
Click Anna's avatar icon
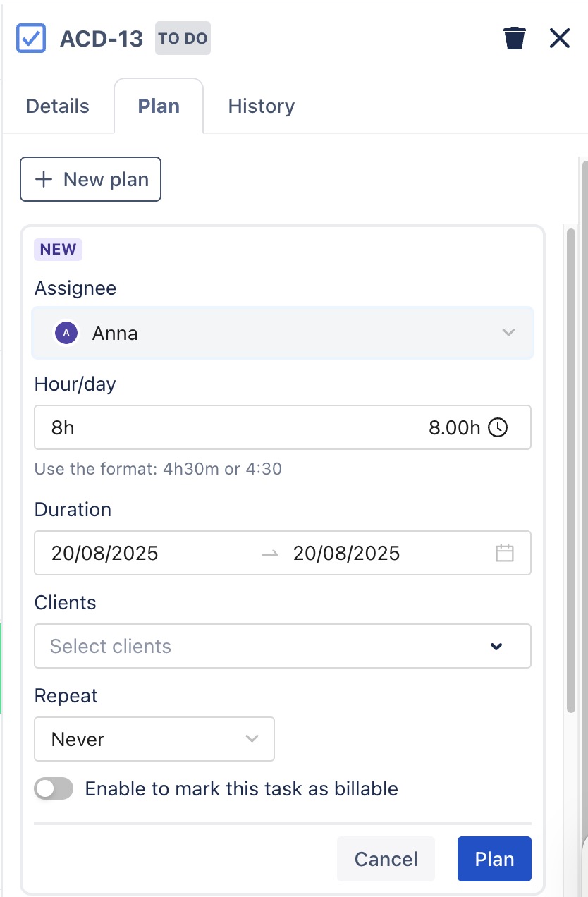pos(66,333)
